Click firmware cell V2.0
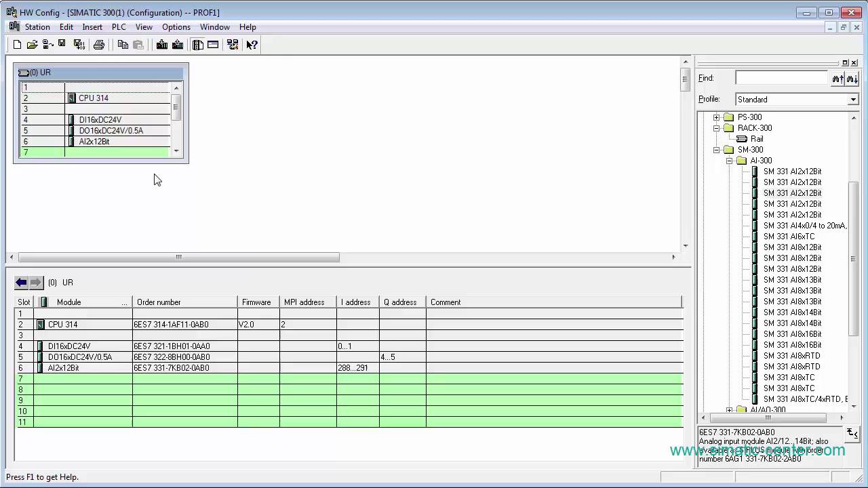This screenshot has width=868, height=488. tap(258, 325)
